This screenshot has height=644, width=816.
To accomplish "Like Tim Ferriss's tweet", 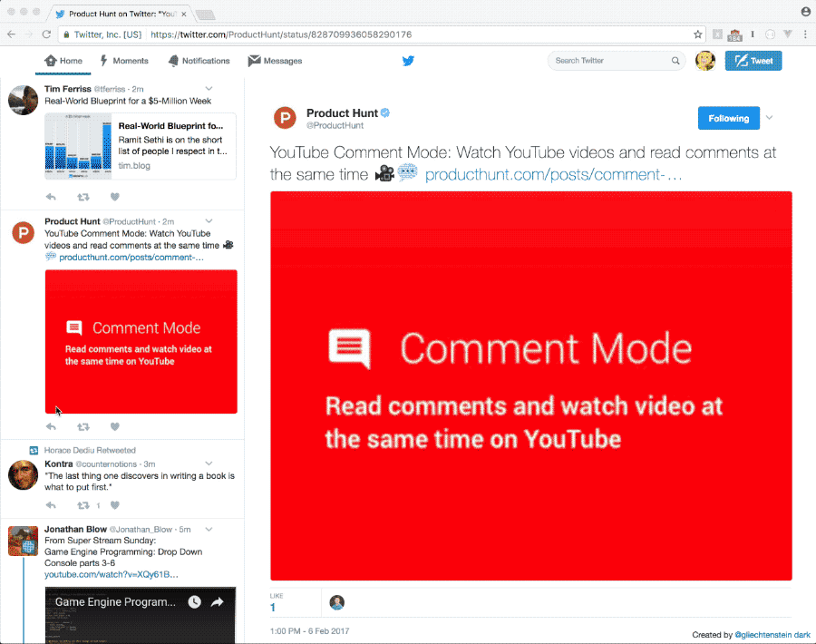I will 115,197.
